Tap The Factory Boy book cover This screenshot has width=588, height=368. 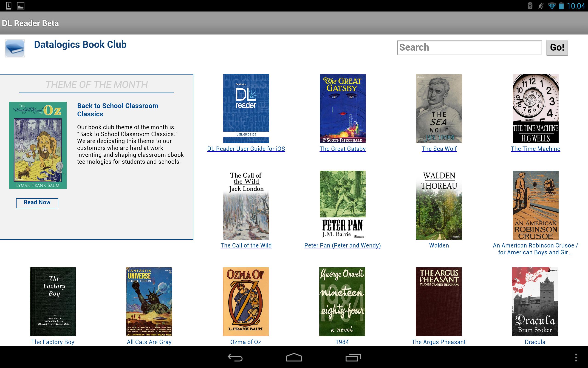pos(53,302)
